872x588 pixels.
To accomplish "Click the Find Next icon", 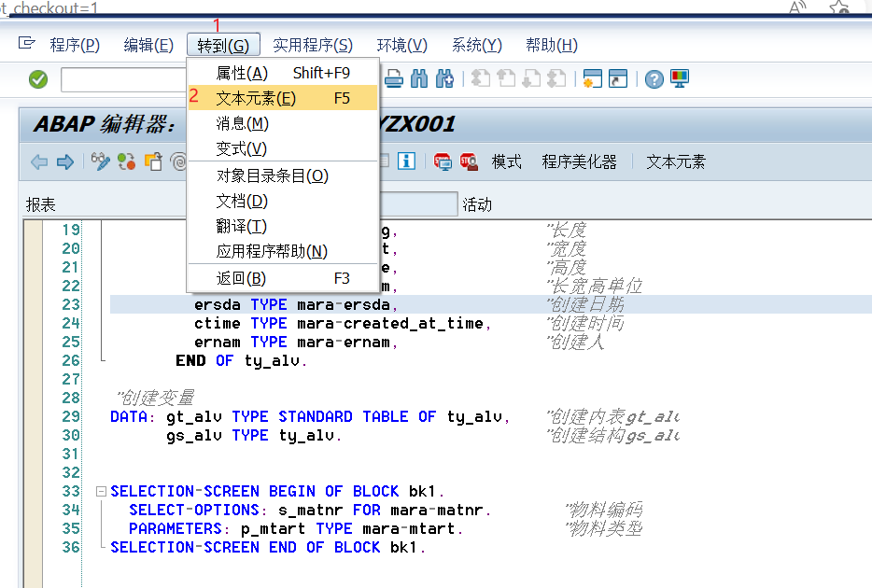I will (x=446, y=79).
